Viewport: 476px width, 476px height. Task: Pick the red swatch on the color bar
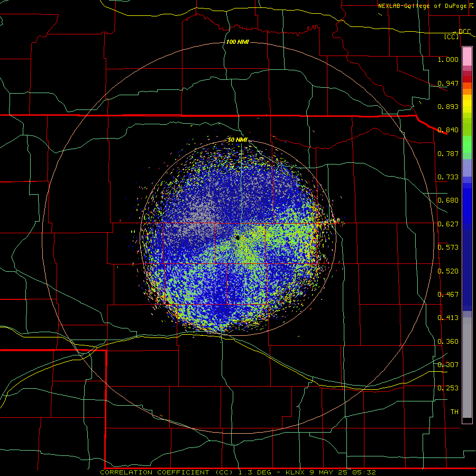click(467, 79)
